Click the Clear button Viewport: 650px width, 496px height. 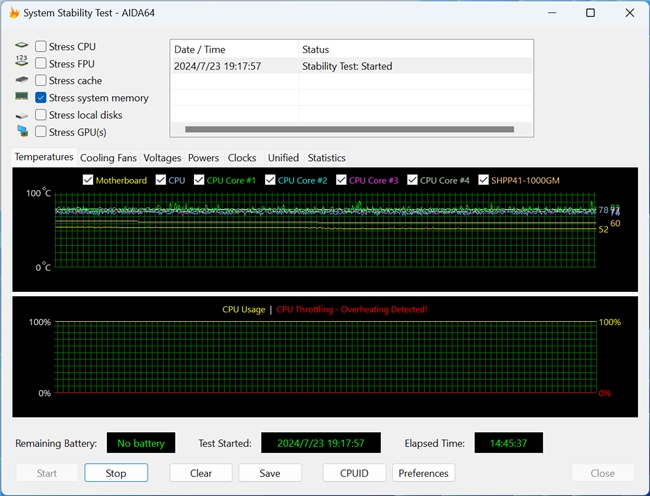pyautogui.click(x=201, y=473)
